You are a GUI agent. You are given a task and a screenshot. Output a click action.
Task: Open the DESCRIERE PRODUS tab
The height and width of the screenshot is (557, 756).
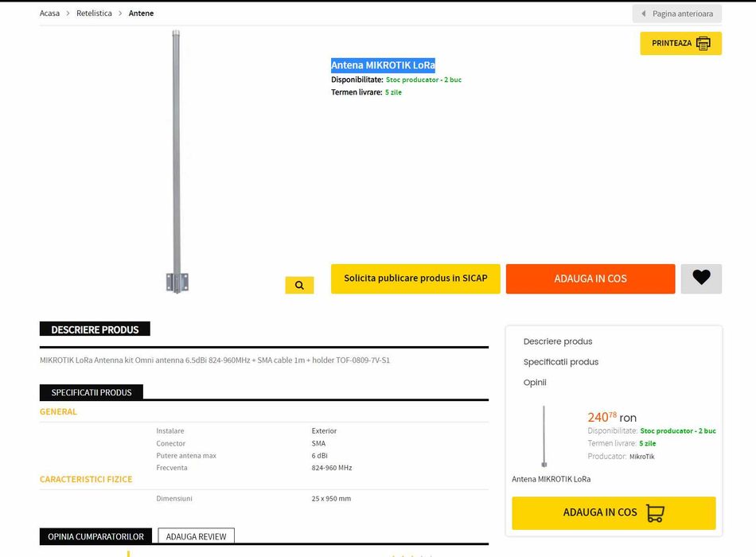click(95, 329)
